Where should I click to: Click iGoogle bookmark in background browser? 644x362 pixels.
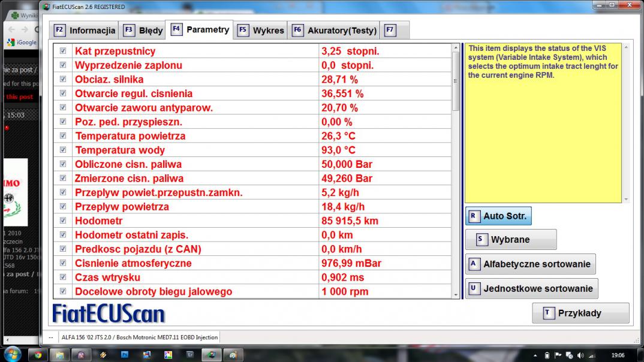click(22, 43)
